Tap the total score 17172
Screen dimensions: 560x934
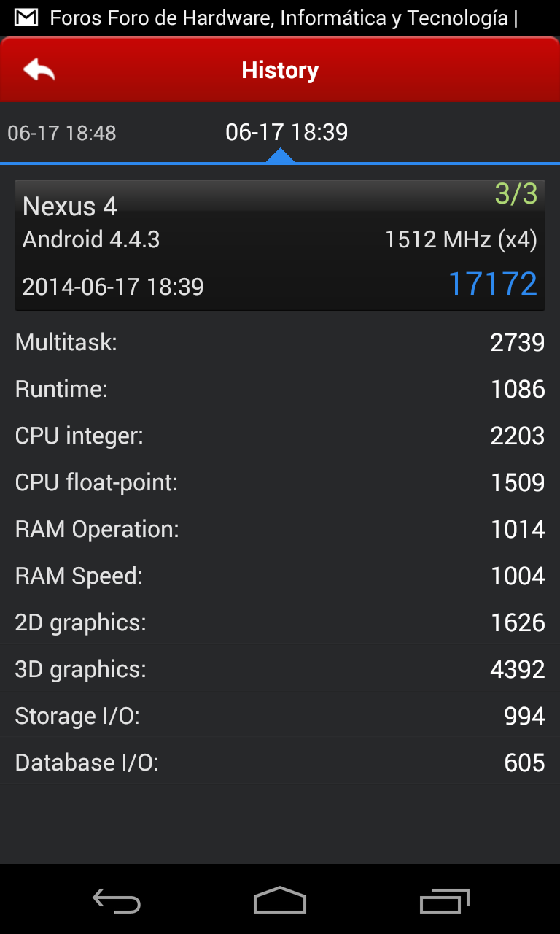492,284
